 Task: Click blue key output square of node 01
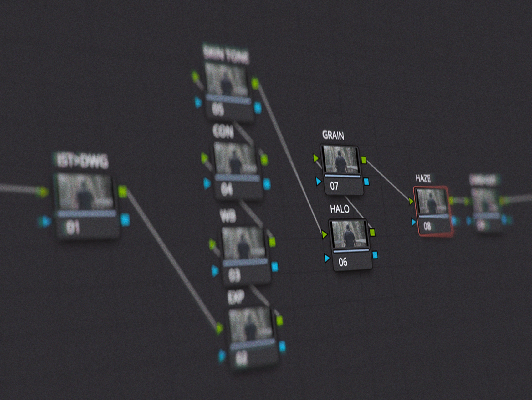click(125, 219)
